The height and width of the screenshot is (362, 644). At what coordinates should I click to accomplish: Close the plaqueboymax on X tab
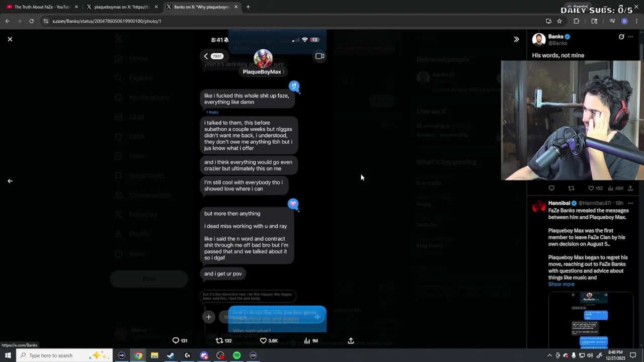click(156, 7)
